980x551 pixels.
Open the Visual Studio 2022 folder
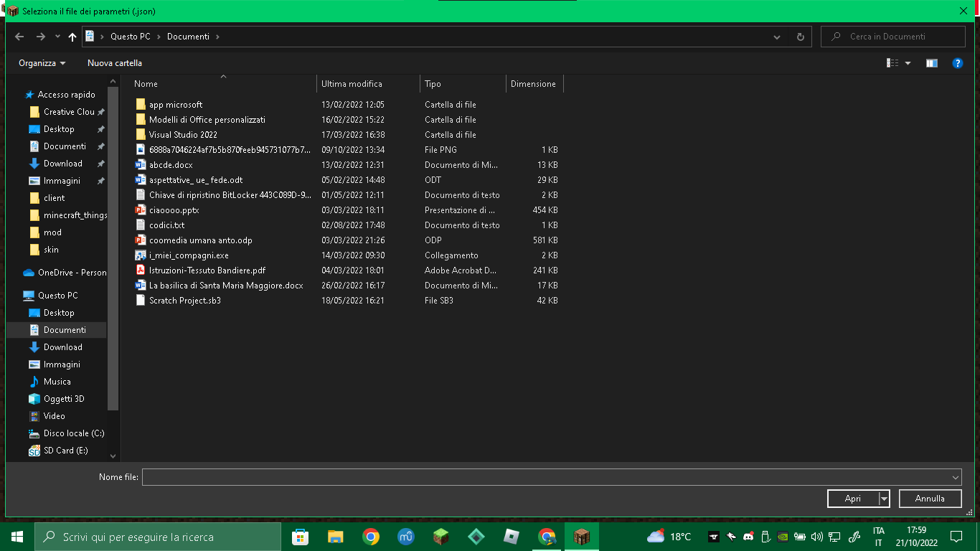pyautogui.click(x=183, y=135)
